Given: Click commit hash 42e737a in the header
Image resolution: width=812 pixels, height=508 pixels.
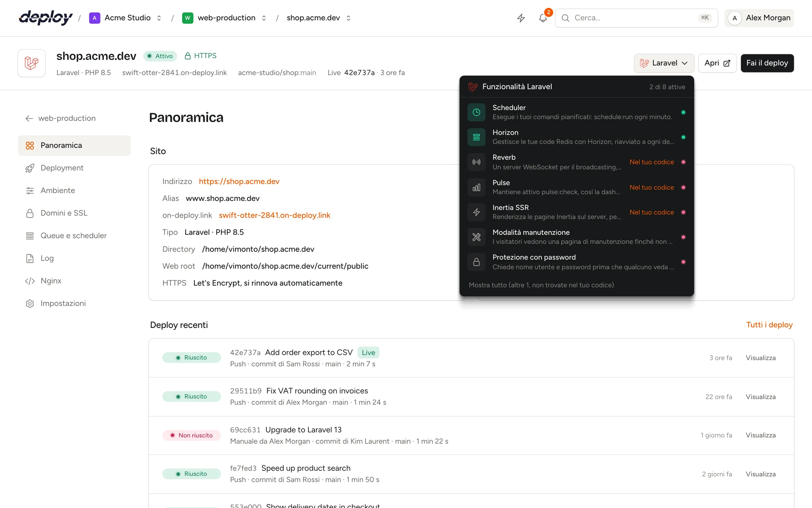Looking at the screenshot, I should (x=359, y=73).
